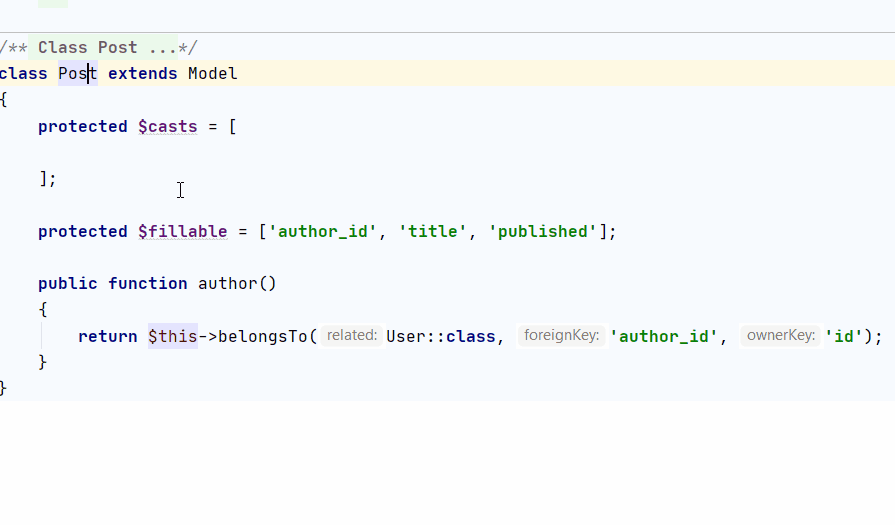Click the 'protected' keyword before $fillable
The image size is (895, 525).
[83, 231]
